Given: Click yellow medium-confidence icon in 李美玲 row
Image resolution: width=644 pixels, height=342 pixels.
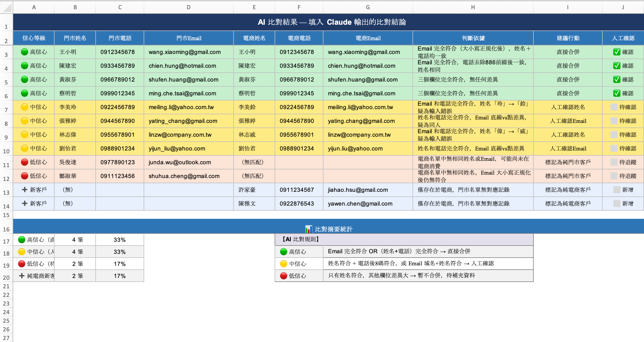Looking at the screenshot, I should pos(25,107).
